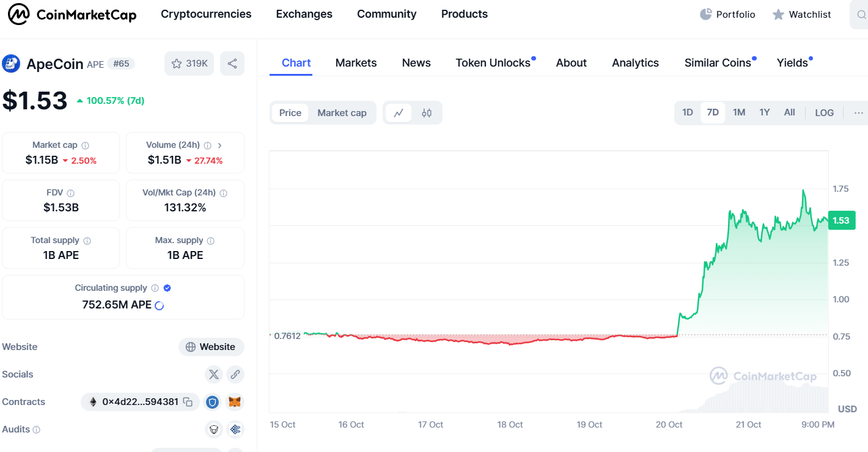The height and width of the screenshot is (452, 868).
Task: Open Portfolio from the top bar
Action: pyautogui.click(x=727, y=14)
